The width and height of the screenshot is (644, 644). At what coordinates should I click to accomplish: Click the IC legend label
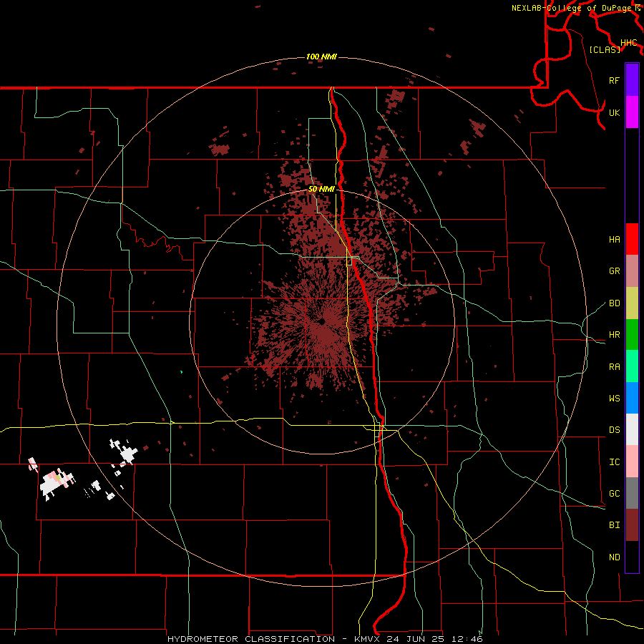click(614, 462)
